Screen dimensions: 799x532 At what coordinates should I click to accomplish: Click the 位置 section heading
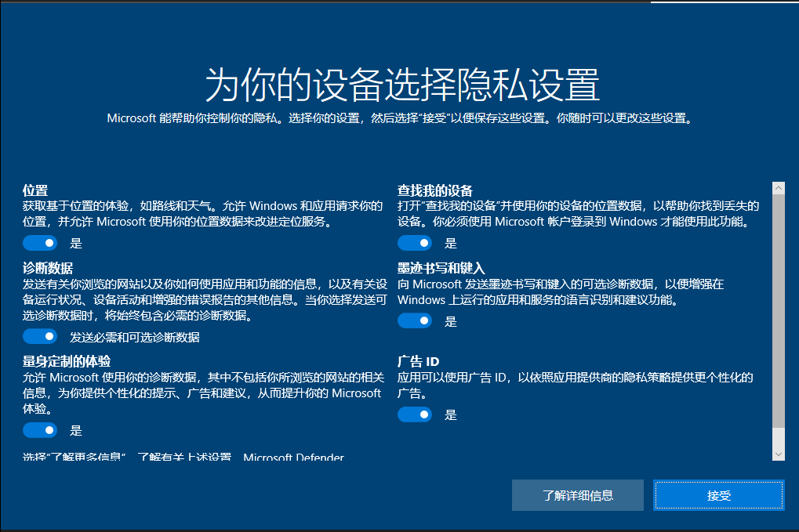pyautogui.click(x=35, y=190)
